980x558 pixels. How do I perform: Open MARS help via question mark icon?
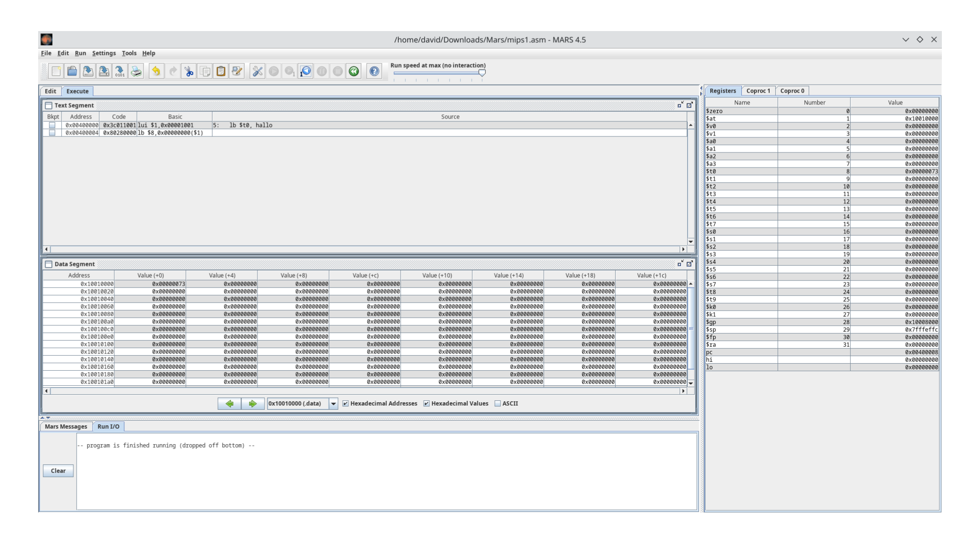tap(373, 71)
